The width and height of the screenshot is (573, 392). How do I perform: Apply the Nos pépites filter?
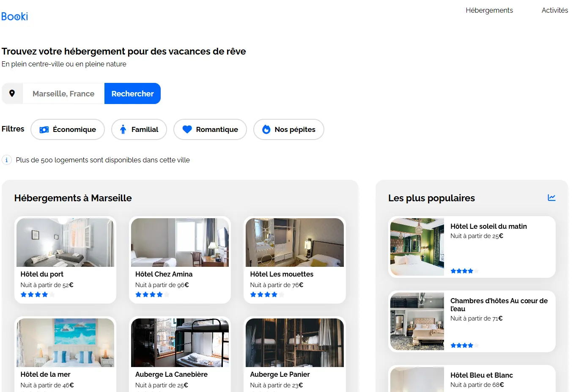pos(289,129)
